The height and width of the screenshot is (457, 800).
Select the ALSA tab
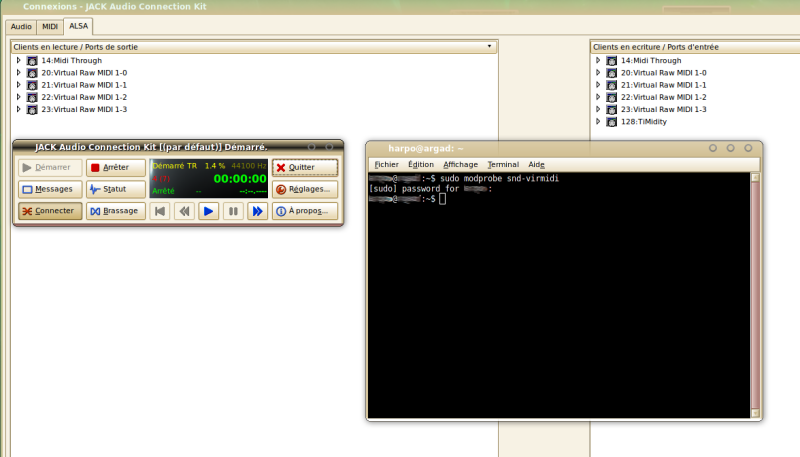[79, 26]
